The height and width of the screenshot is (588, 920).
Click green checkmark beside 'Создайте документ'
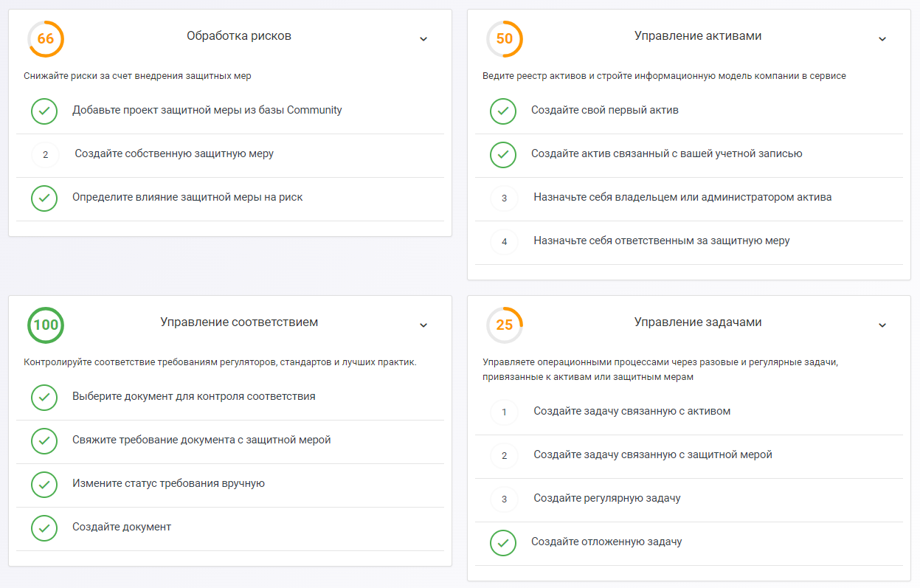[x=44, y=528]
